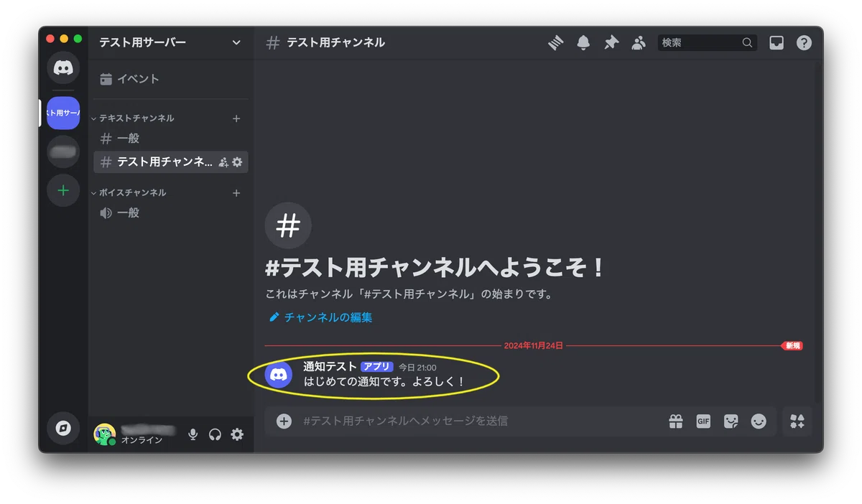
Task: Open the apps launcher icon
Action: (797, 421)
